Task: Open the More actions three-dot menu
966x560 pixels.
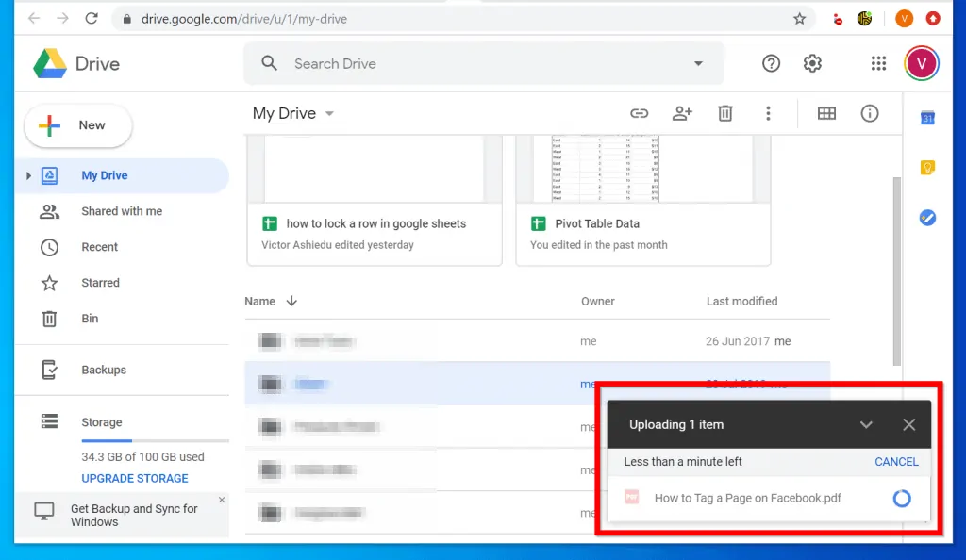Action: coord(768,114)
